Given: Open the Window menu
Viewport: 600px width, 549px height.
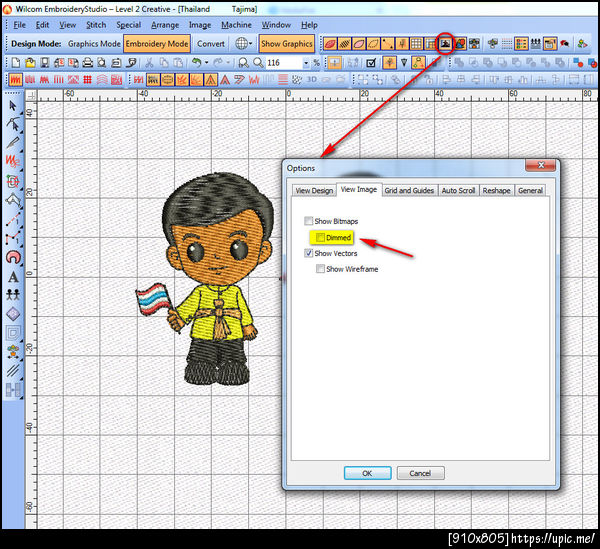Looking at the screenshot, I should click(x=276, y=25).
